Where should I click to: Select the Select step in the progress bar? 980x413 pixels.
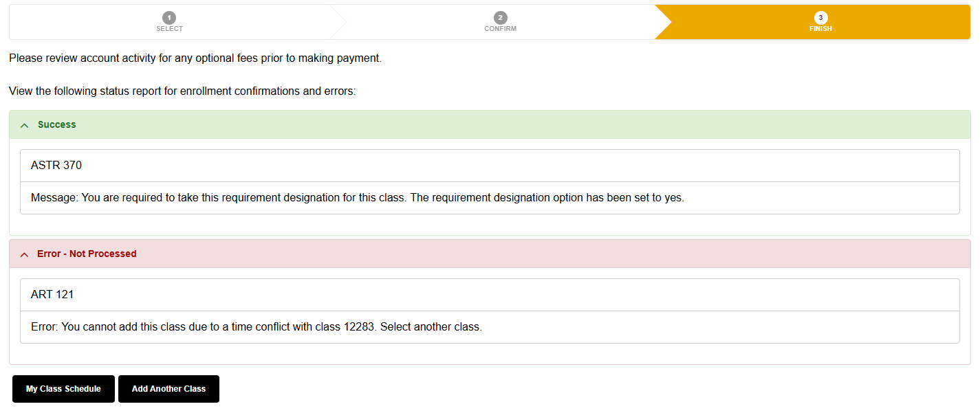(169, 21)
